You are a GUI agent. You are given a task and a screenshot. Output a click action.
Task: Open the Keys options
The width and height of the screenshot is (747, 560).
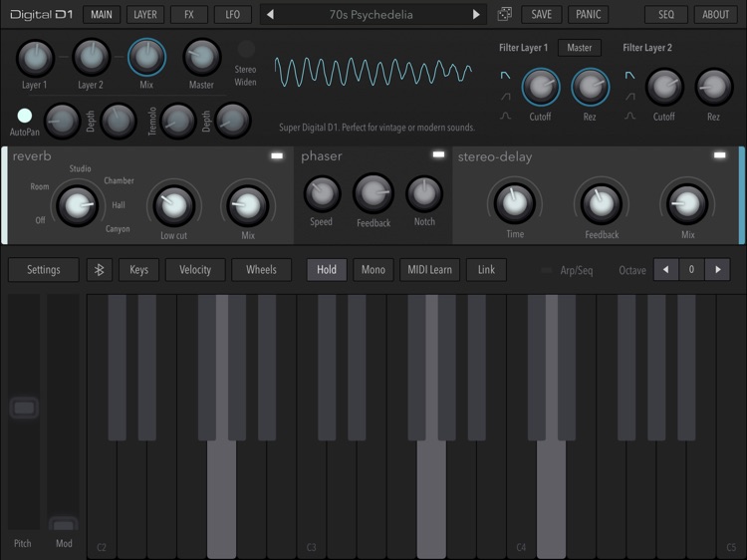coord(139,270)
